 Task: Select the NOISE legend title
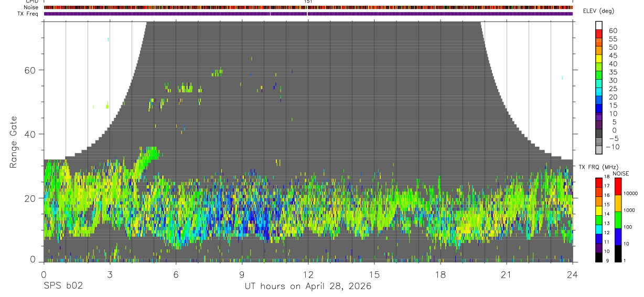tap(620, 173)
